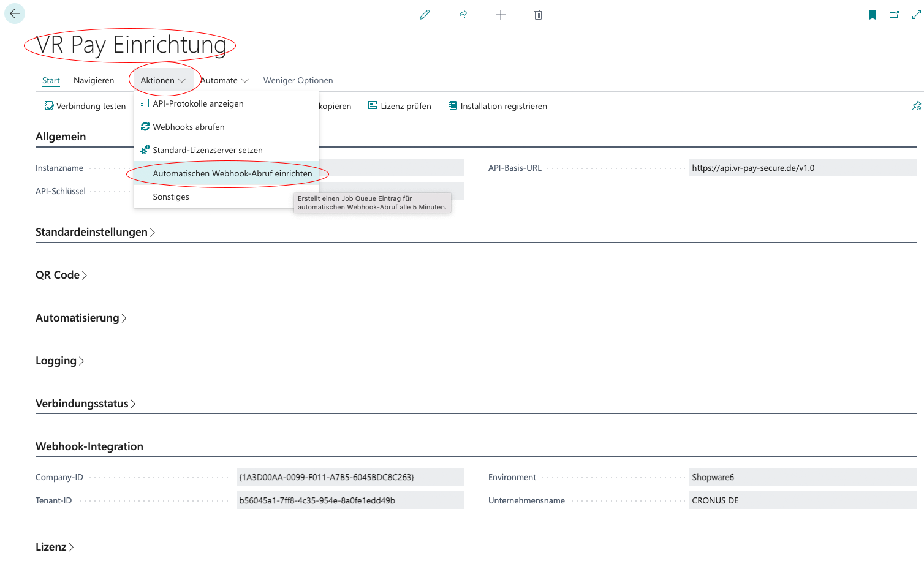Click the expand to full screen arrows icon

coord(917,15)
